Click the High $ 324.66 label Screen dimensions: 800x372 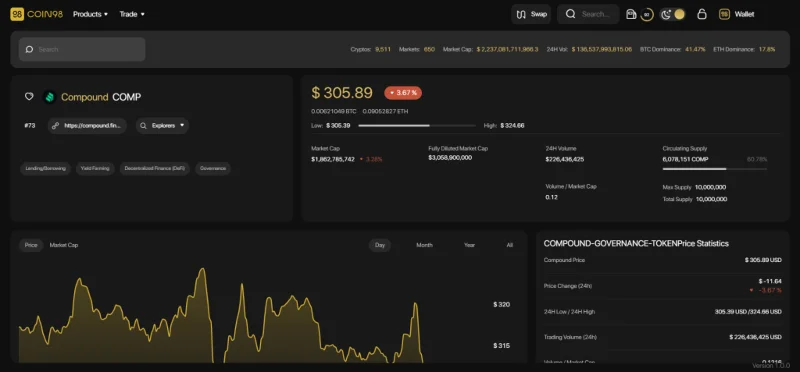point(504,126)
